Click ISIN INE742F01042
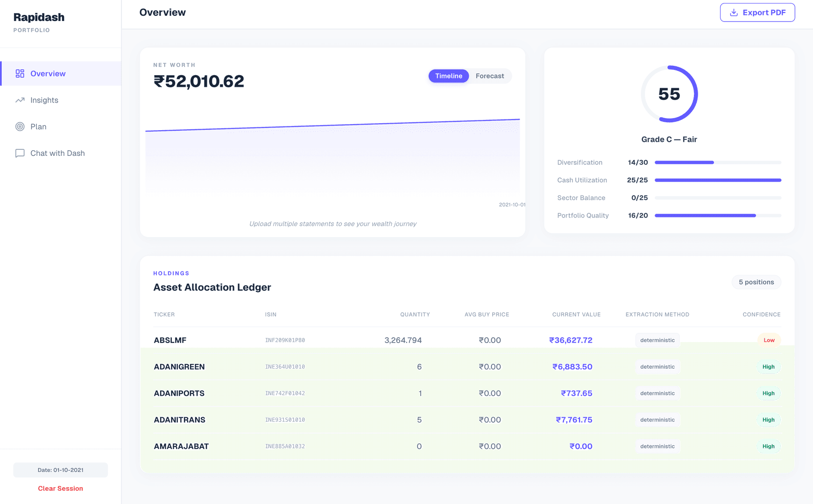This screenshot has height=504, width=813. point(285,394)
